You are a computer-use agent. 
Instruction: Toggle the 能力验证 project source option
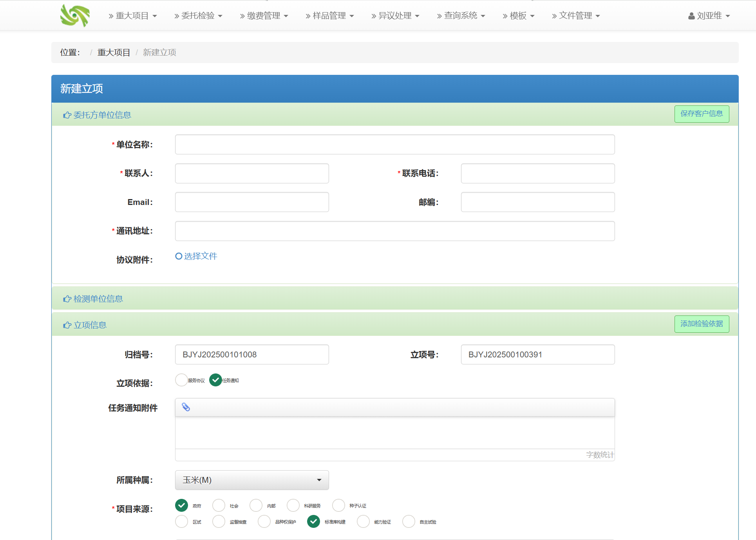[x=363, y=521]
